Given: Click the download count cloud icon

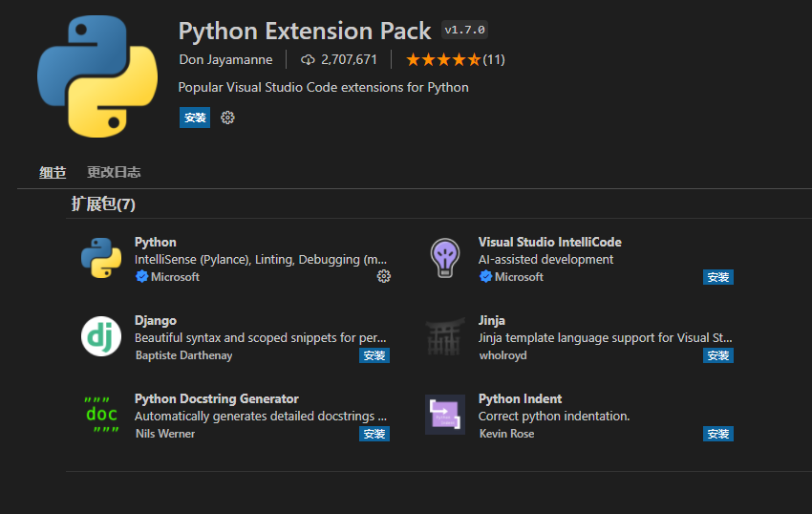Looking at the screenshot, I should coord(308,59).
